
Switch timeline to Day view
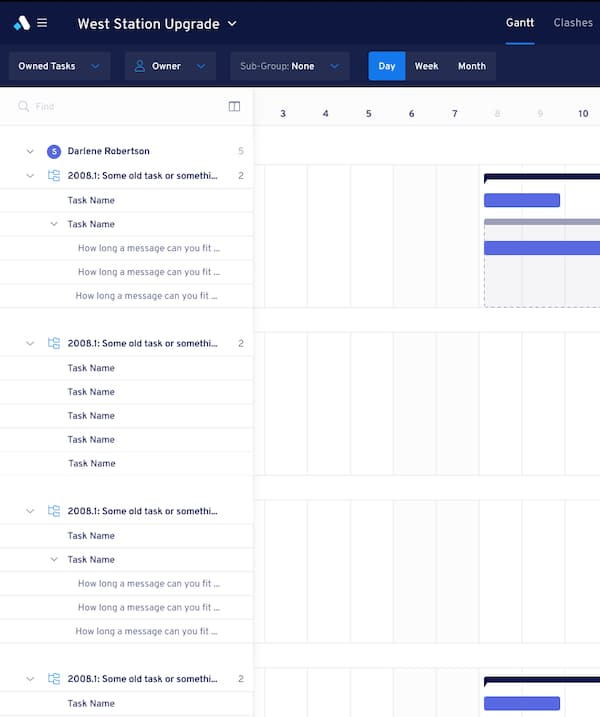[x=387, y=66]
